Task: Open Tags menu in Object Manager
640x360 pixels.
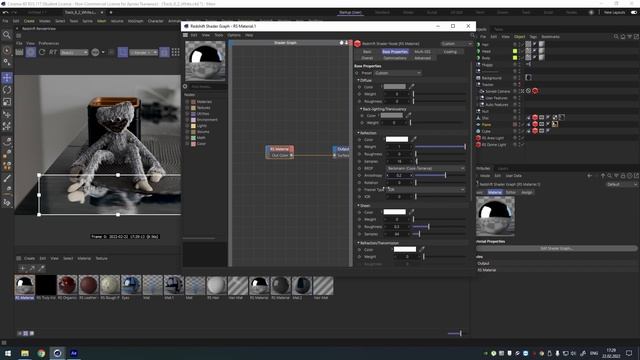Action: [533, 37]
